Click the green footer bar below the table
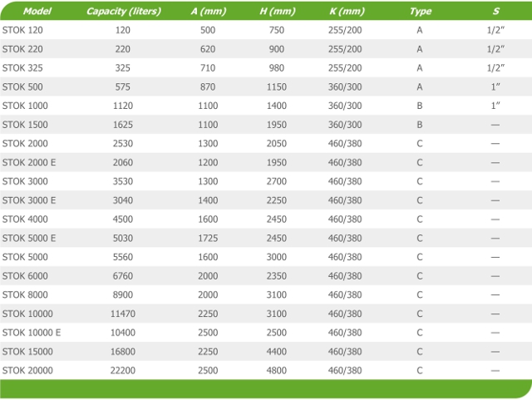Image resolution: width=532 pixels, height=400 pixels. tap(266, 389)
